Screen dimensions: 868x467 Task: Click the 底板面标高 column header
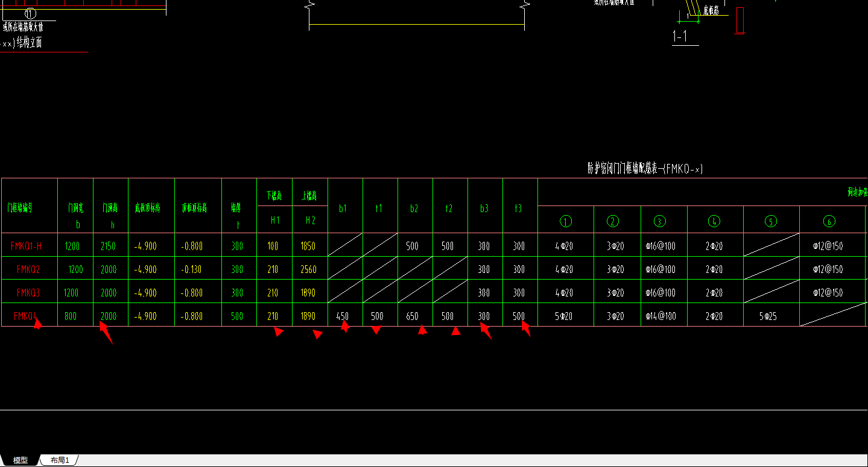tap(147, 208)
